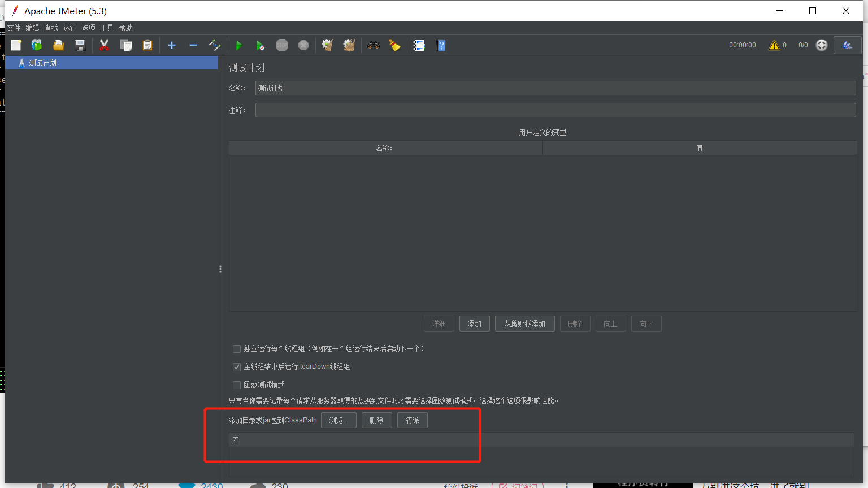
Task: Start test without pauses icon
Action: tap(260, 45)
